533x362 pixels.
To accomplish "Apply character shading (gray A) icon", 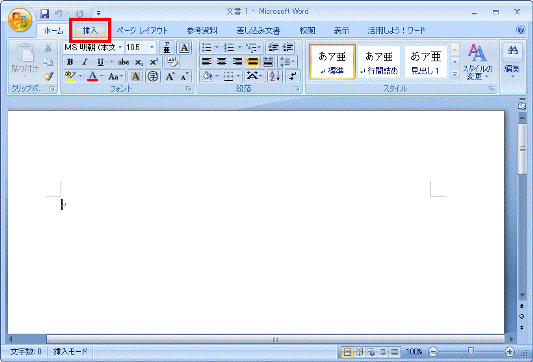I will pos(135,76).
